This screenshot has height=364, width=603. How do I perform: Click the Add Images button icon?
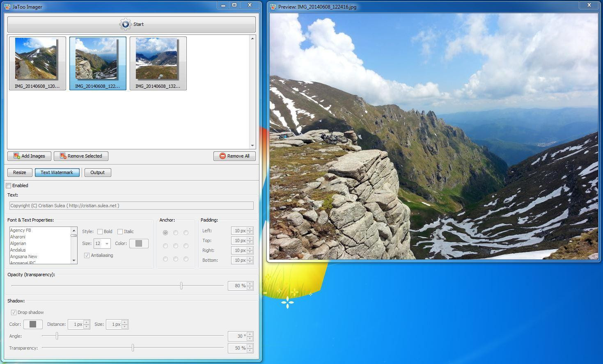(x=17, y=156)
